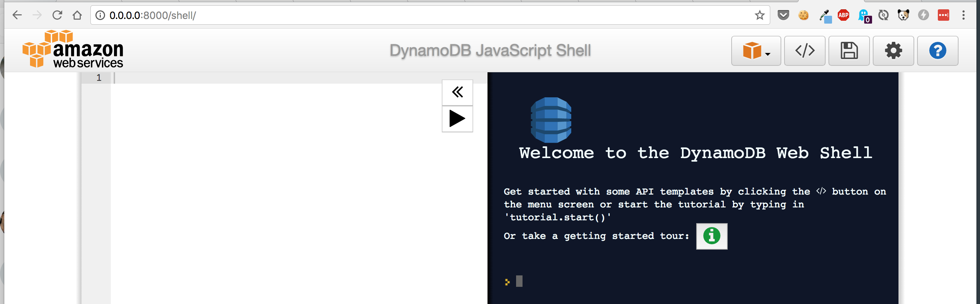Save code using the floppy disk button
This screenshot has height=304, width=980.
coord(849,50)
